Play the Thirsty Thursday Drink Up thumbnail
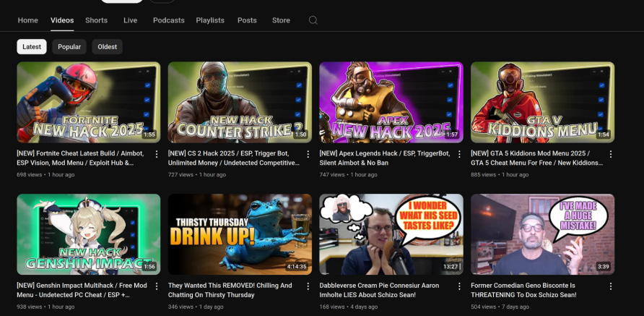 coord(240,234)
